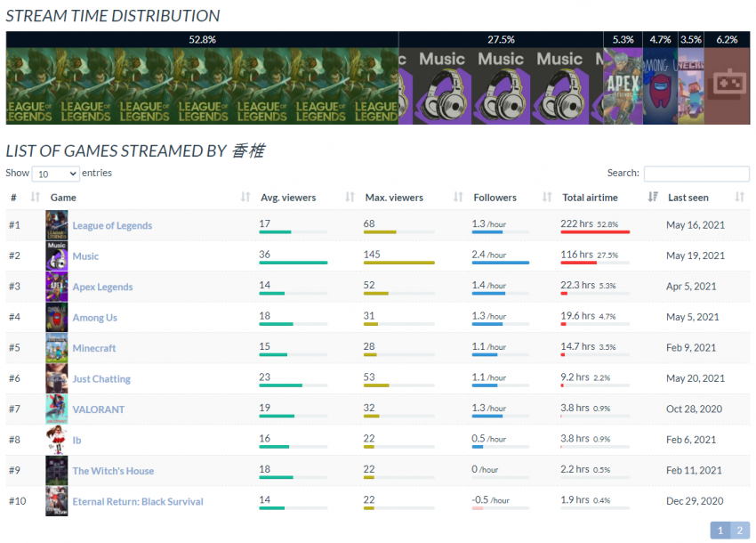Click sort arrows beside Last seen header
756x543 pixels.
740,197
